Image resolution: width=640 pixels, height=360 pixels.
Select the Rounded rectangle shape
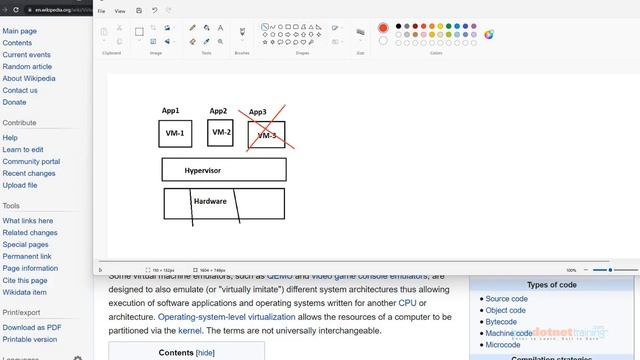[x=296, y=27]
